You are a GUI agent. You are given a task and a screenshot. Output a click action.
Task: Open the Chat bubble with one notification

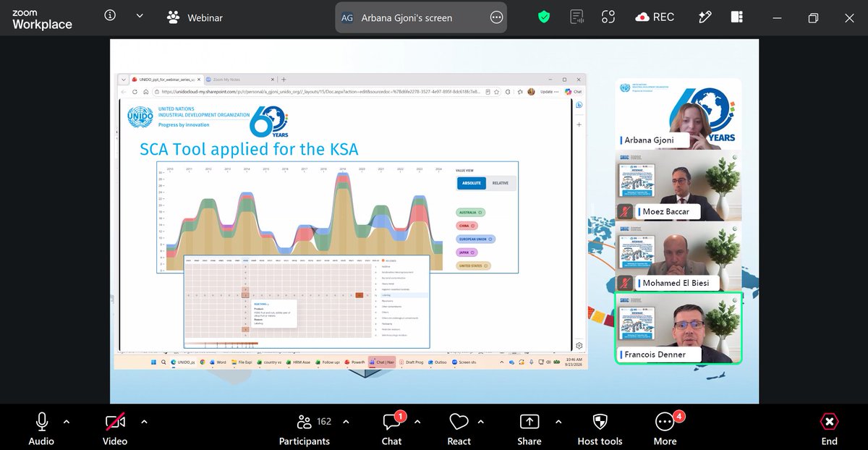[x=392, y=421]
